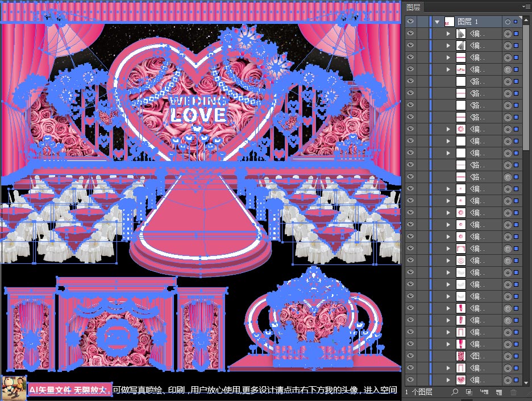Screen dimensions: 532x401
Task: Click the layers scrollbar down arrow
Action: pyautogui.click(x=526, y=383)
